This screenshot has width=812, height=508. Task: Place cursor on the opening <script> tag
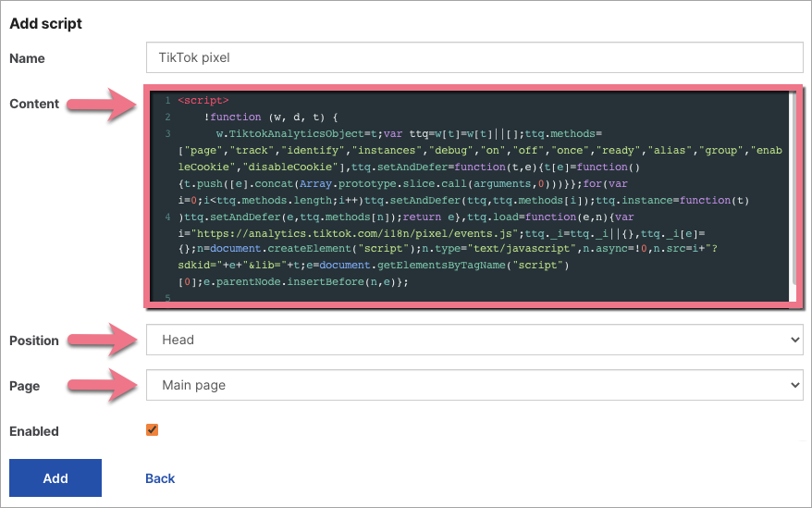coord(203,100)
